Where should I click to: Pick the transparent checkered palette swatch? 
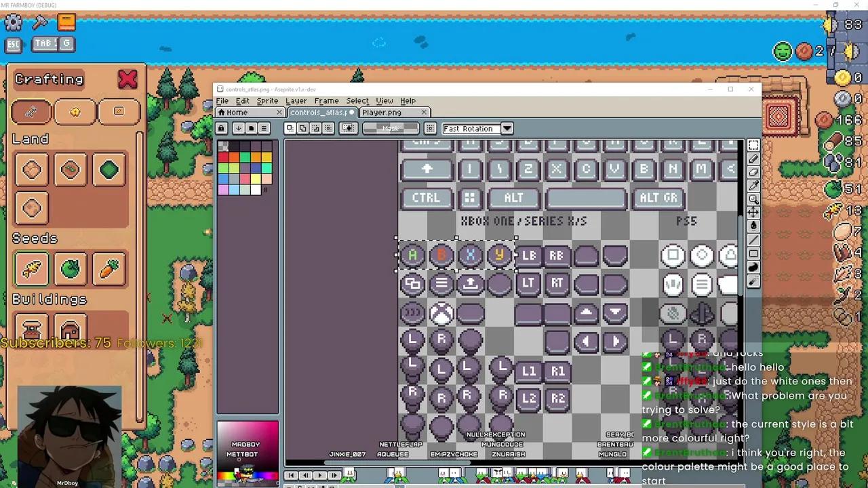[x=223, y=146]
